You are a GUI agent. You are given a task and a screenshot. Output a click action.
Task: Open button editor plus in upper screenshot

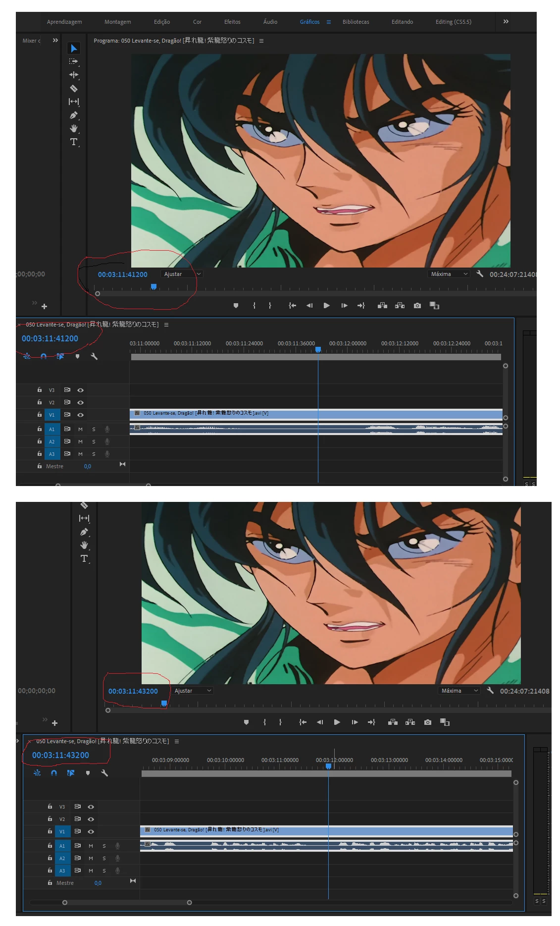click(x=44, y=307)
